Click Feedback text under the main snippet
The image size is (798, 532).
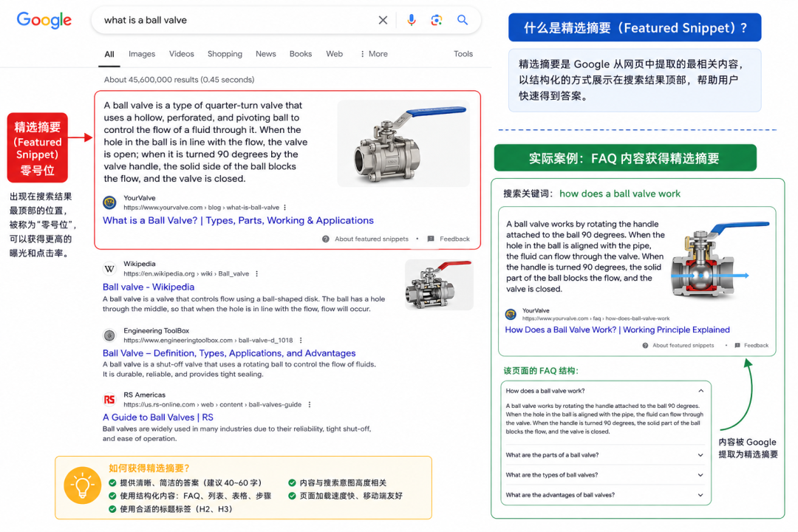454,239
